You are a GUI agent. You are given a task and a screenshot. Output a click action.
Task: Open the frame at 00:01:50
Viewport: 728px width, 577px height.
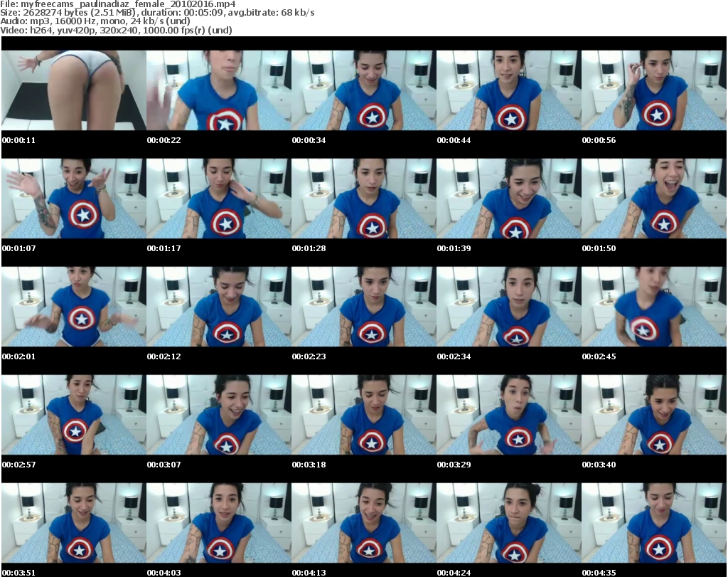click(653, 198)
